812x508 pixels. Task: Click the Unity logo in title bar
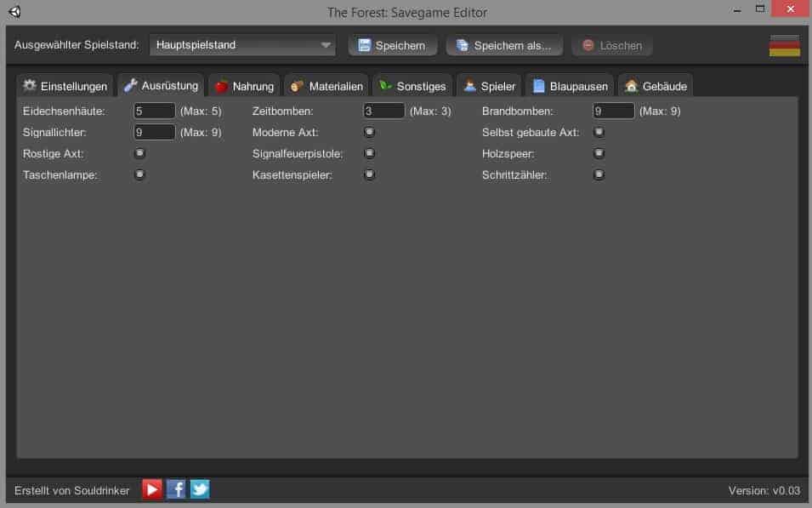tap(14, 12)
